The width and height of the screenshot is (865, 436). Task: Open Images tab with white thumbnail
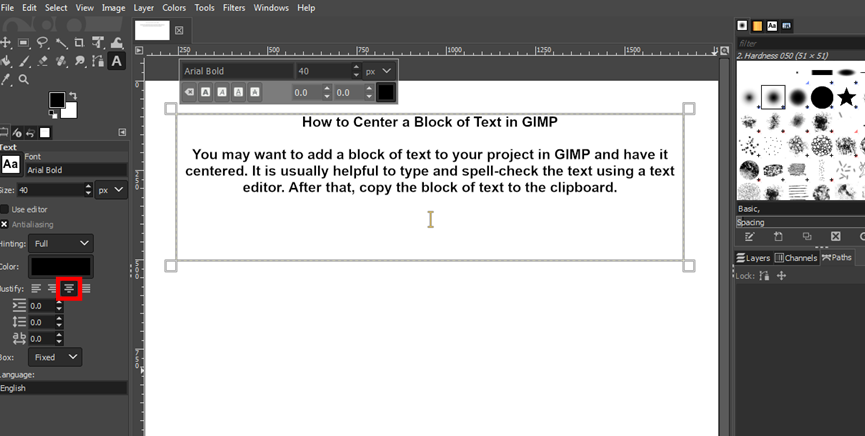(45, 132)
